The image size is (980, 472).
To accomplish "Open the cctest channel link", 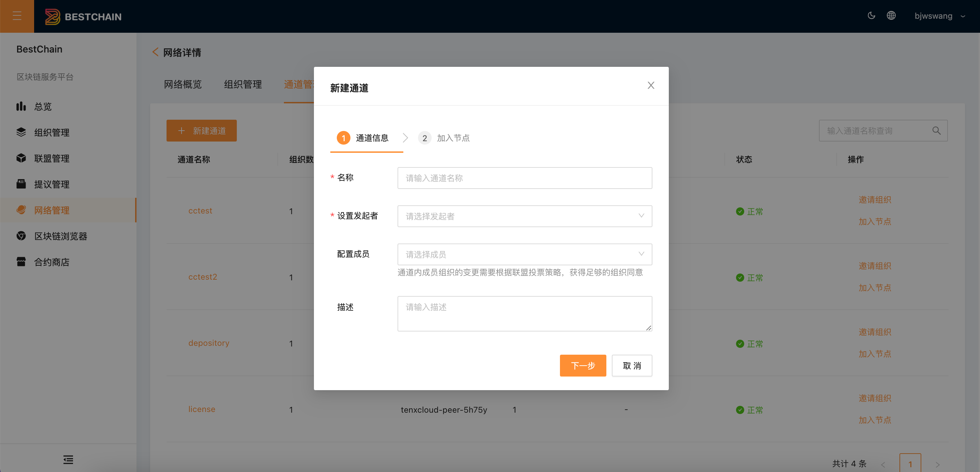I will tap(200, 211).
